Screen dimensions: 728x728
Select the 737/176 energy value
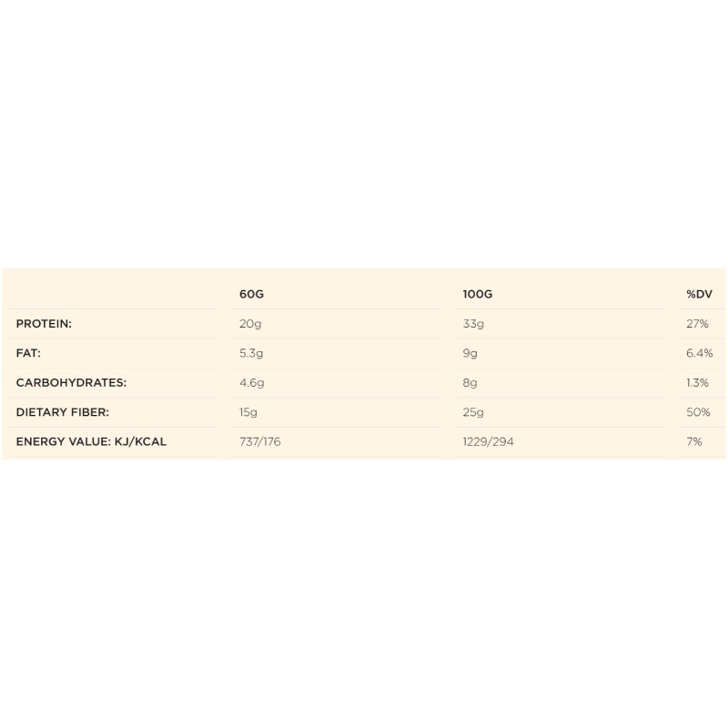click(260, 441)
